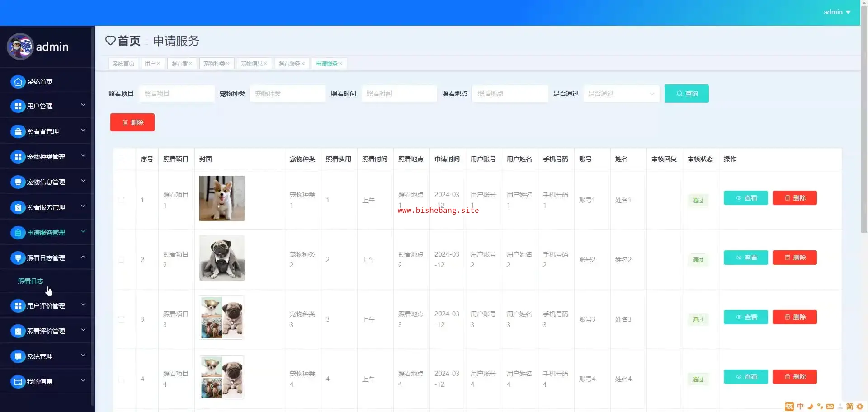Image resolution: width=868 pixels, height=412 pixels.
Task: Check the checkbox for row 4
Action: coord(121,379)
